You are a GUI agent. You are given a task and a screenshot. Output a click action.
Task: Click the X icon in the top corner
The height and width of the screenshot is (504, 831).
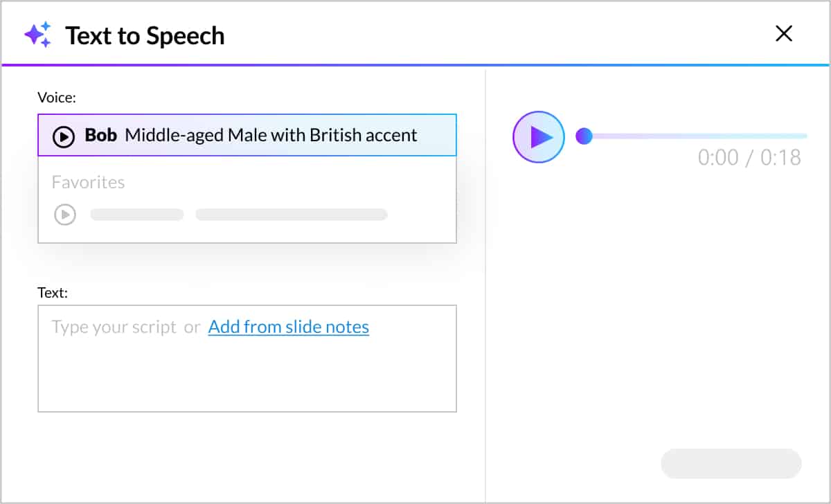783,33
